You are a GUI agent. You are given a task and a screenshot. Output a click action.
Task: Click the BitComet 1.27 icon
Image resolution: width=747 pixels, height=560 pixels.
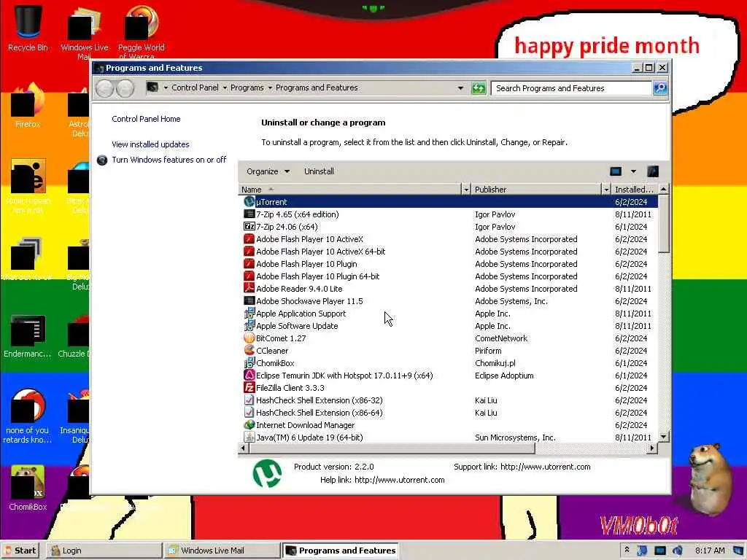[x=249, y=338]
